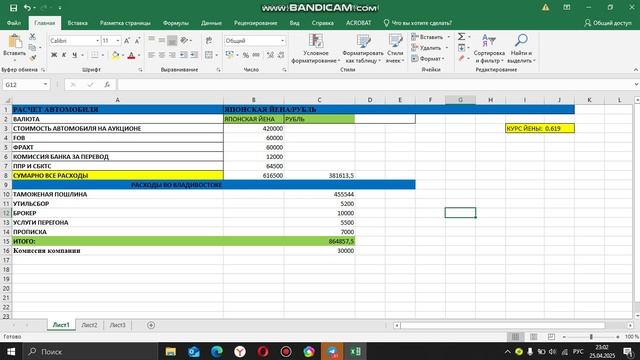Open the Windows Start menu

coord(11,351)
